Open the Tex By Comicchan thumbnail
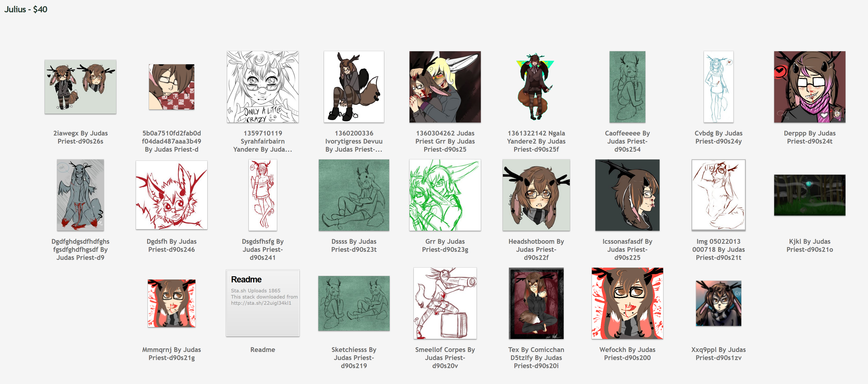 point(536,303)
